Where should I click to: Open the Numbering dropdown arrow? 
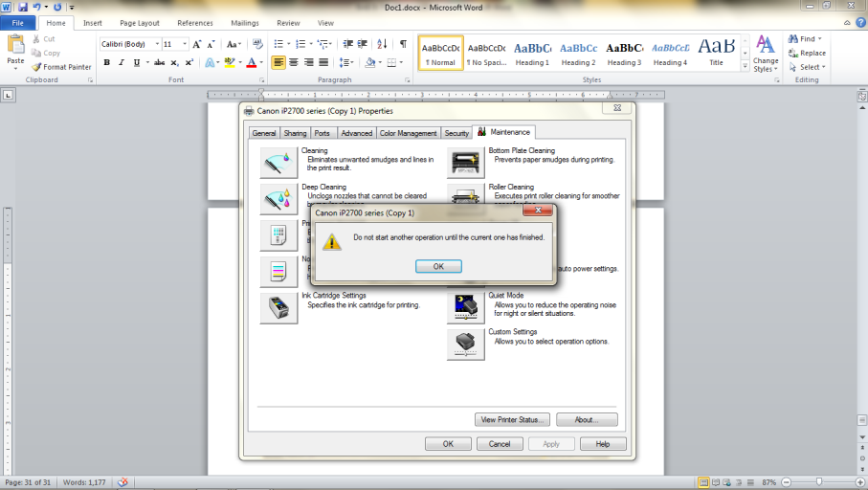click(311, 44)
